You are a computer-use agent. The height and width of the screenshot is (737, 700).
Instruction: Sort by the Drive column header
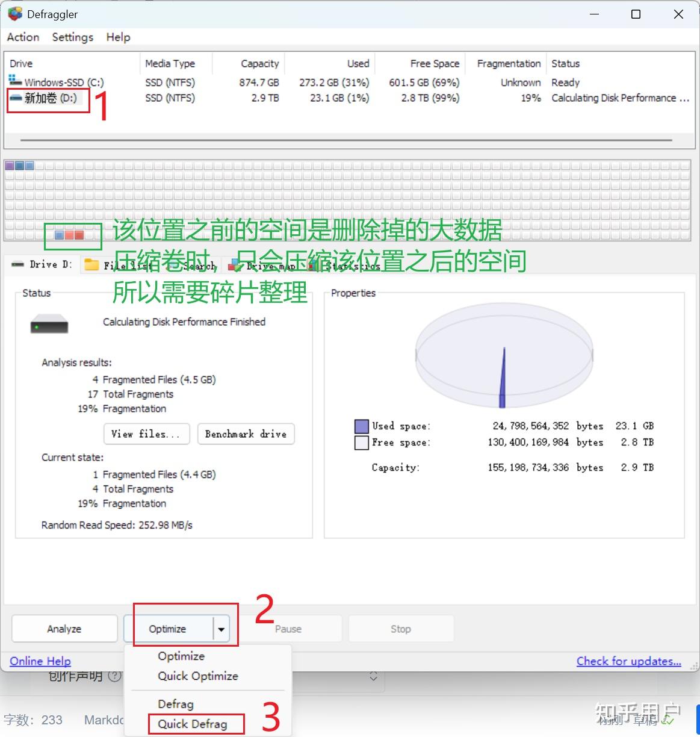coord(72,63)
